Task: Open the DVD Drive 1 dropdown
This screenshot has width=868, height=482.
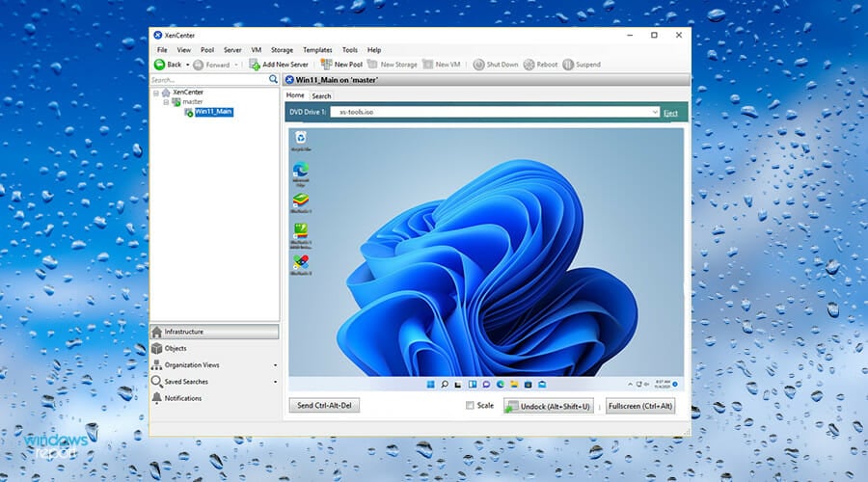Action: [x=654, y=113]
